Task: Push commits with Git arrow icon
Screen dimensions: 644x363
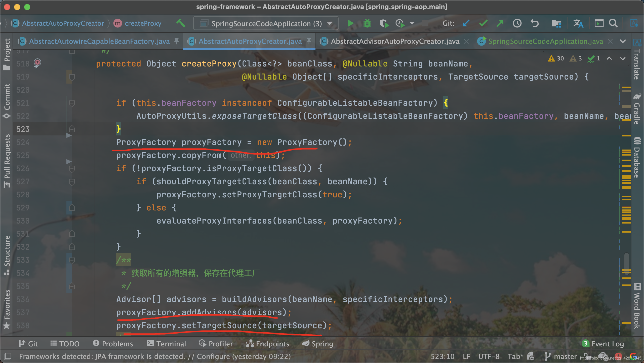Action: [500, 23]
